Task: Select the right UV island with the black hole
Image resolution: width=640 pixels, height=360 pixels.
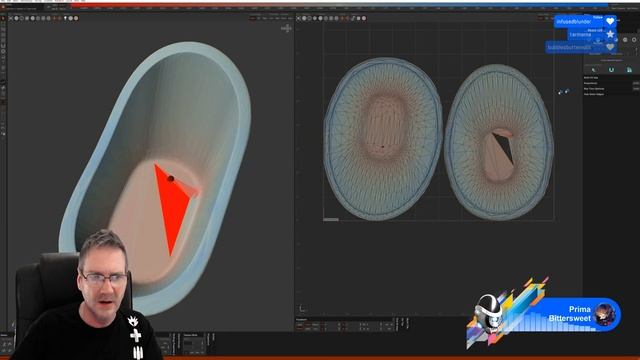Action: coord(499,141)
